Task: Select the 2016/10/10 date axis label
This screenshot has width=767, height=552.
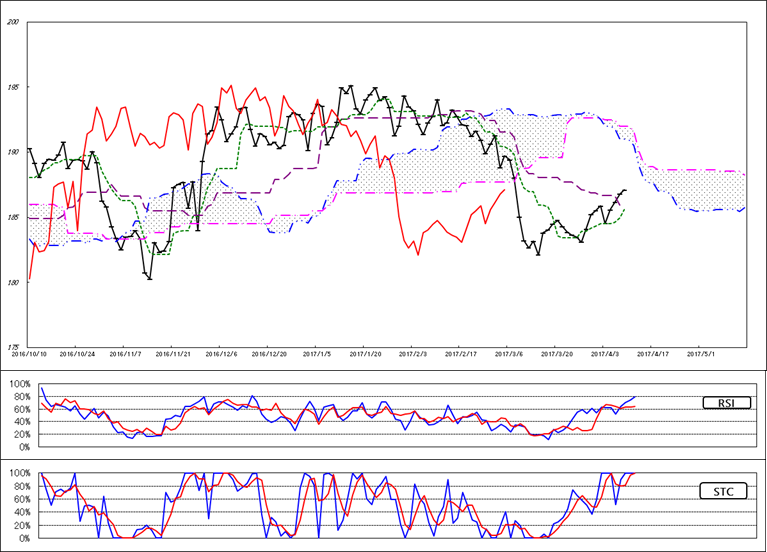Action: [x=30, y=353]
